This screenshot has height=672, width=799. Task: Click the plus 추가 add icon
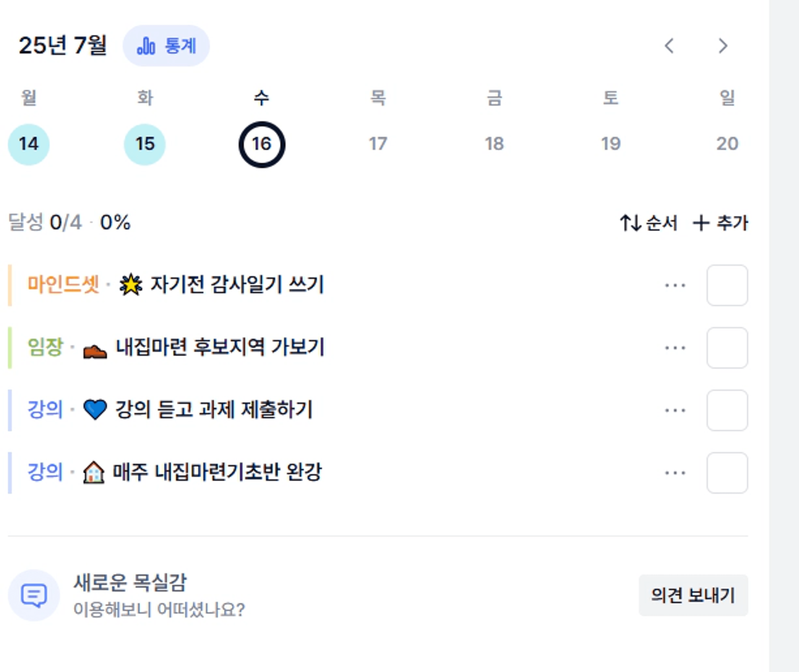coord(701,223)
